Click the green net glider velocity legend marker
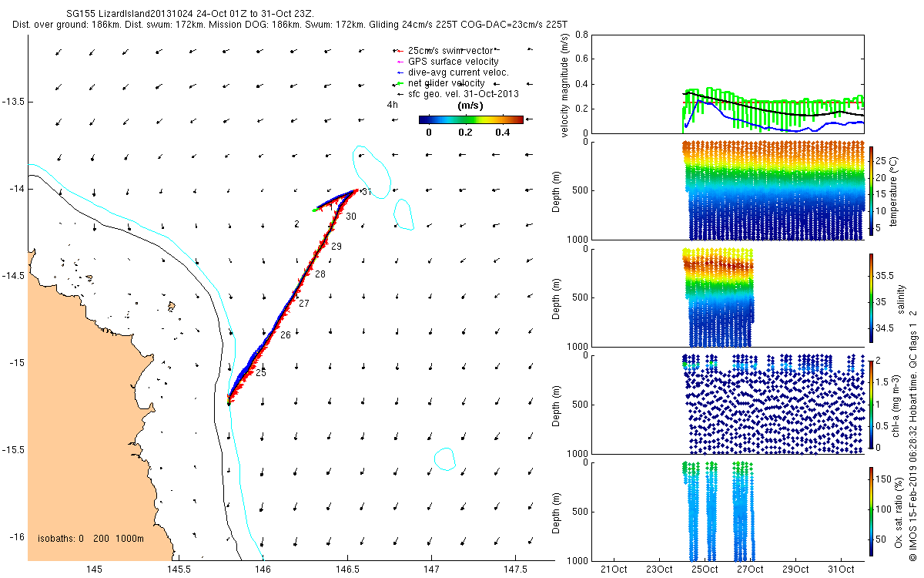 click(x=399, y=83)
